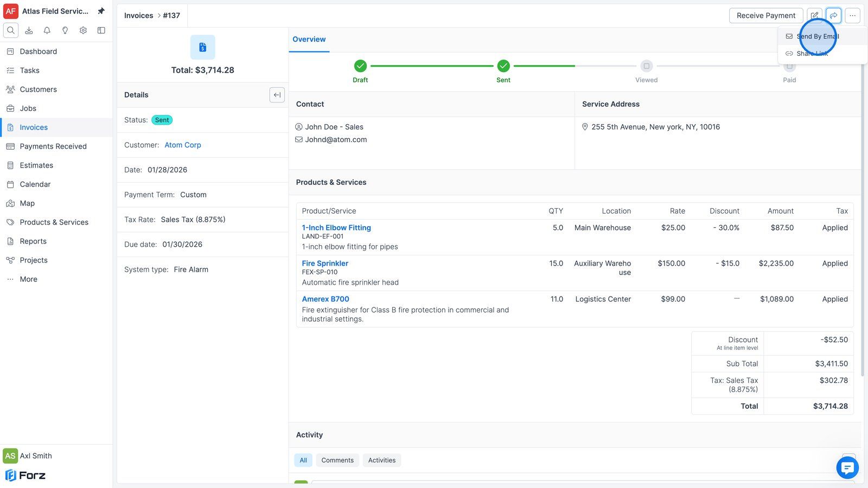Image resolution: width=868 pixels, height=488 pixels.
Task: Click the Receive Payment button
Action: [x=766, y=16]
